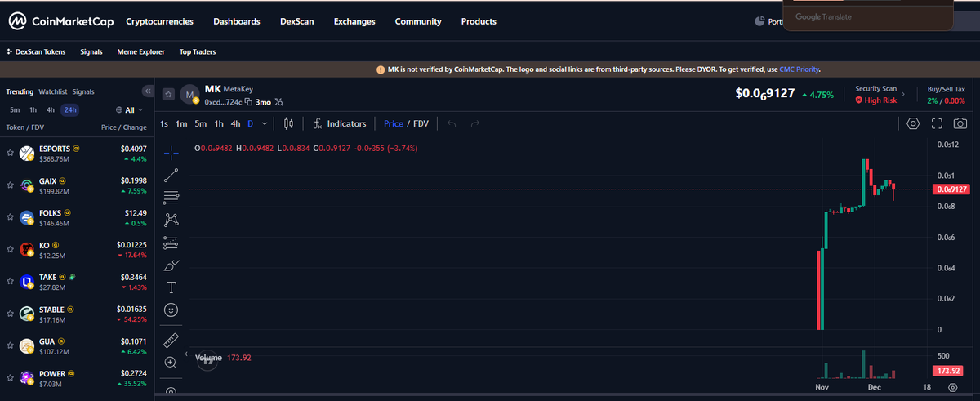Image resolution: width=980 pixels, height=401 pixels.
Task: Expand more chart interval options
Action: 265,123
